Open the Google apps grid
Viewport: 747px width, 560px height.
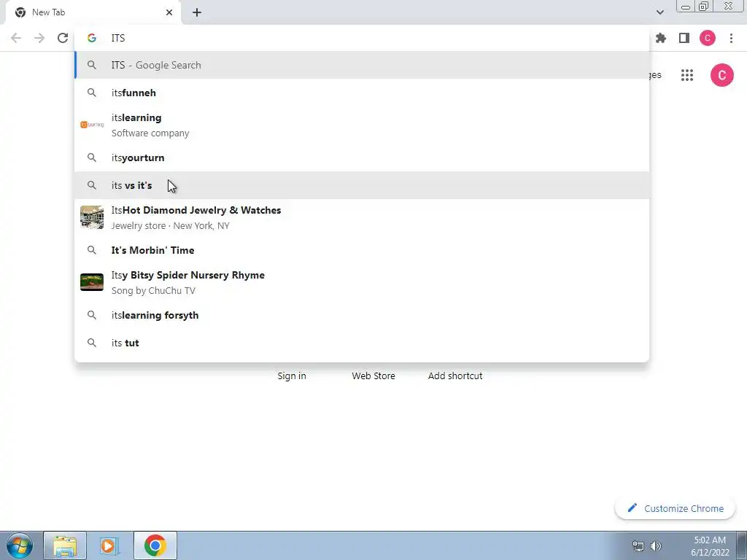point(687,75)
